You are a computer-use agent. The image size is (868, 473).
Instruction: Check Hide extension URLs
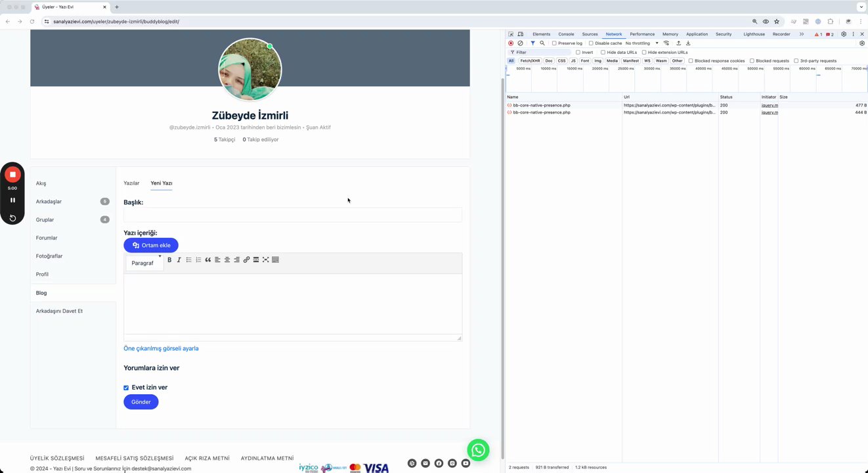click(644, 53)
